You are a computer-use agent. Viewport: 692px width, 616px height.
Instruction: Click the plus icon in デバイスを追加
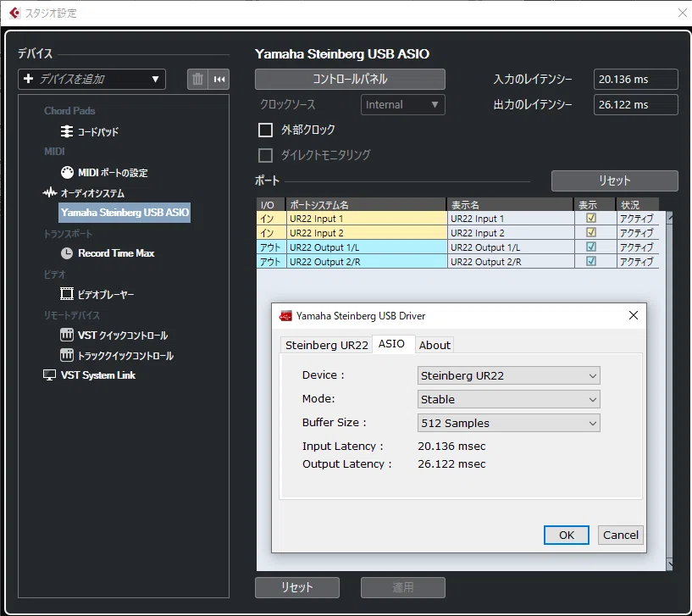click(x=28, y=79)
